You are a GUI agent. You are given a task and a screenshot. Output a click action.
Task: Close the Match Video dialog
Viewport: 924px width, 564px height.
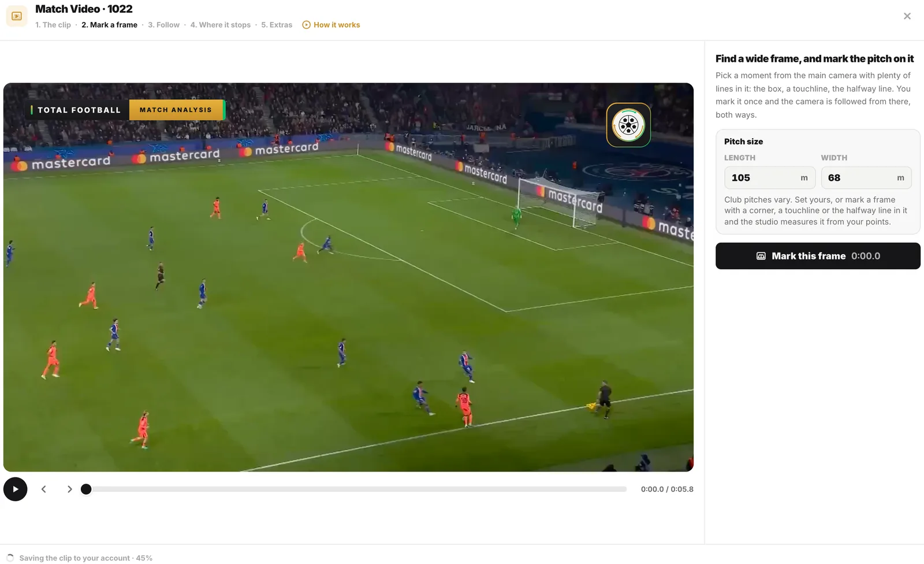coord(907,16)
